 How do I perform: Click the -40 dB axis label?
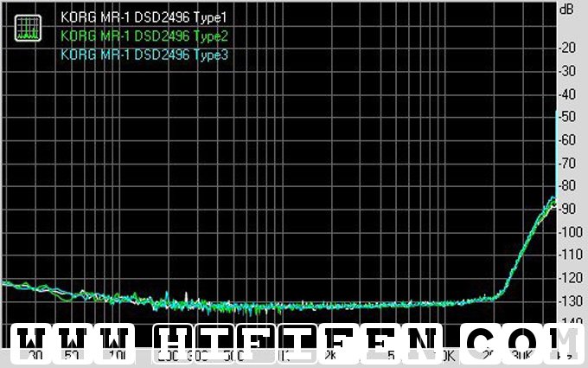567,94
